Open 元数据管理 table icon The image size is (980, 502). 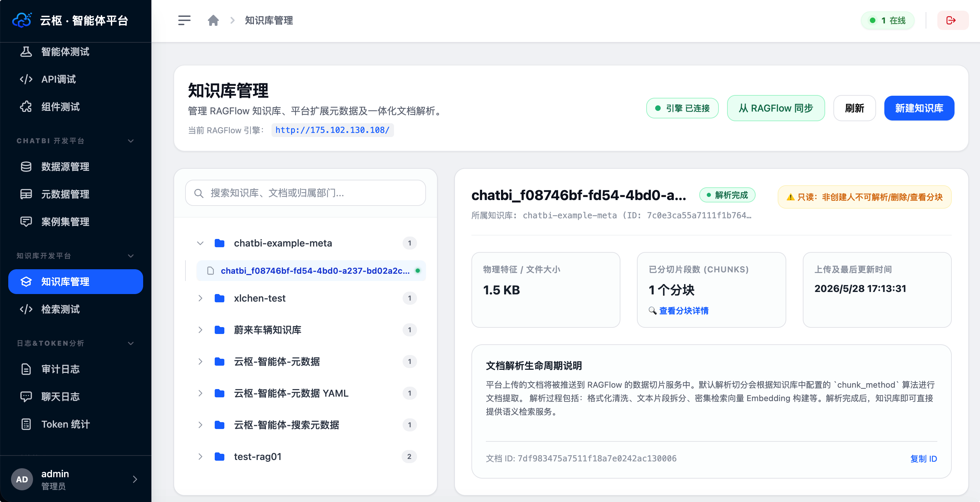point(26,194)
